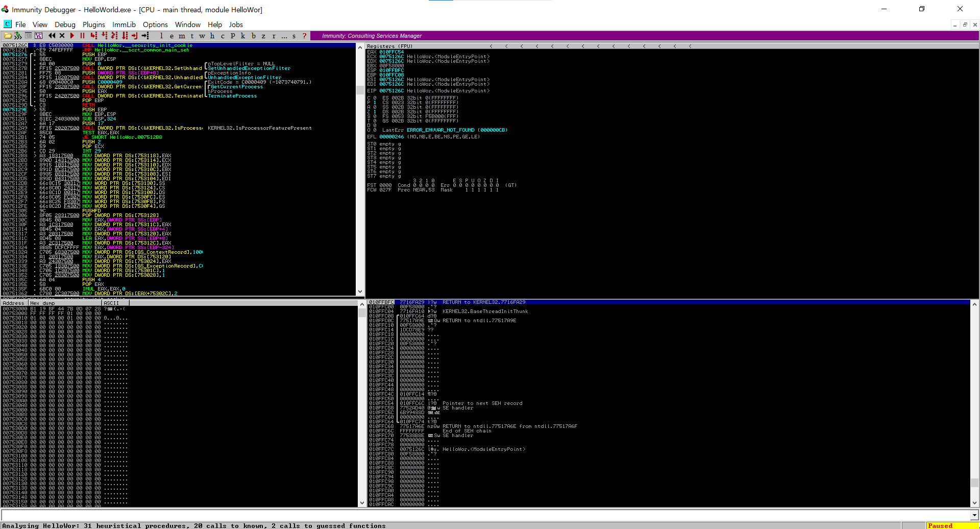Click the Trace over toolbar icon

coord(125,36)
